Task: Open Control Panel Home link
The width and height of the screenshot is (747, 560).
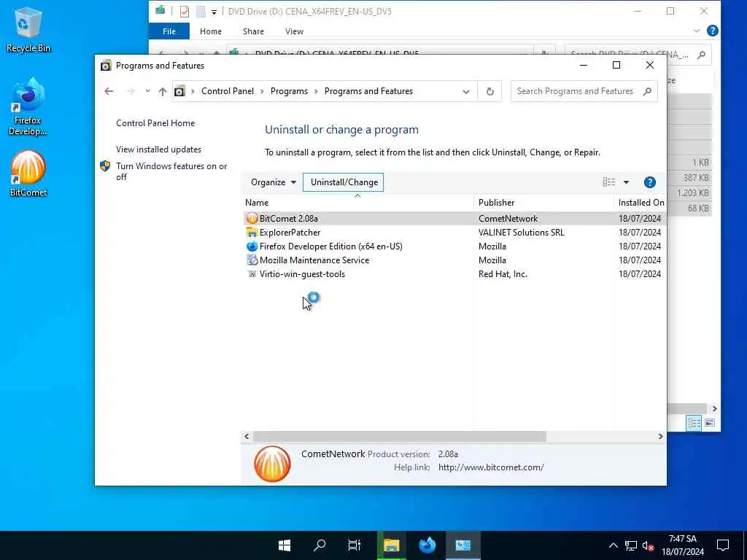Action: click(x=155, y=123)
